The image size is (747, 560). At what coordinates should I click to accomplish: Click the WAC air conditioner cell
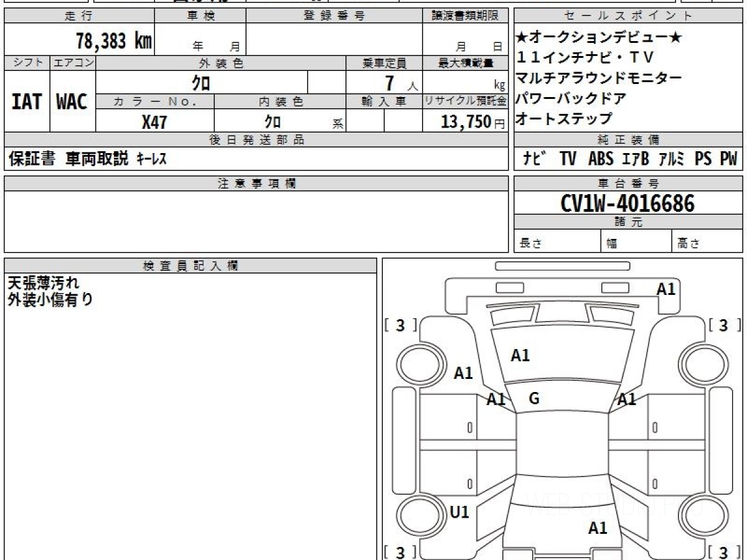point(72,101)
